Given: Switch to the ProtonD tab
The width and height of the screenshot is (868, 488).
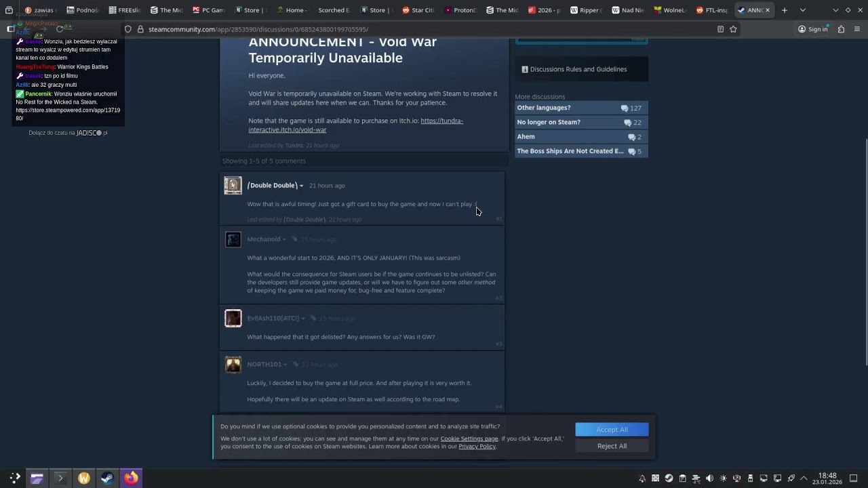Looking at the screenshot, I should pos(460,10).
